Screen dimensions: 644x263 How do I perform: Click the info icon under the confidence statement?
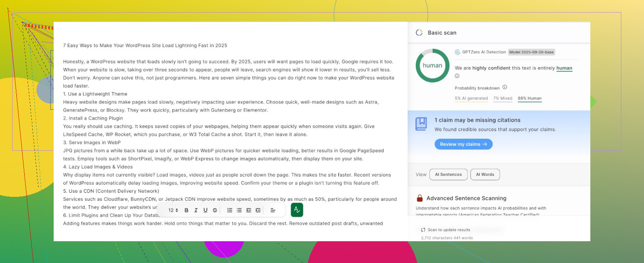coord(457,76)
